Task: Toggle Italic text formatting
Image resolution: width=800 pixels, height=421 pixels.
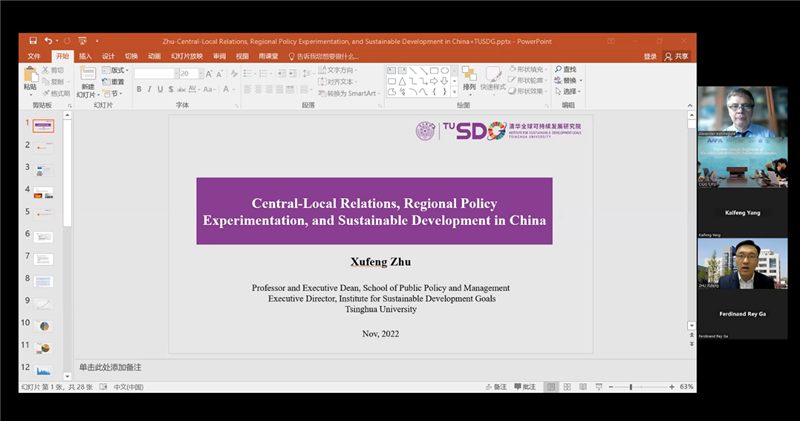Action: point(150,89)
